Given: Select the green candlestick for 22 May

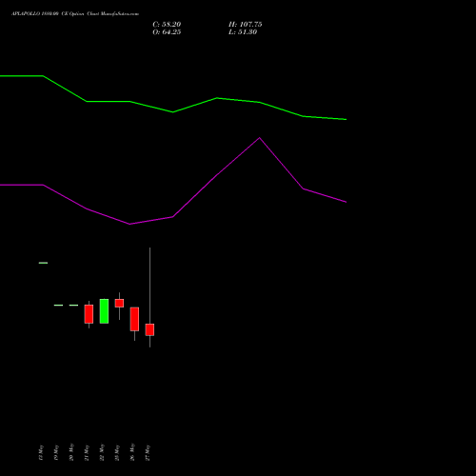Looking at the screenshot, I should coord(104,311).
